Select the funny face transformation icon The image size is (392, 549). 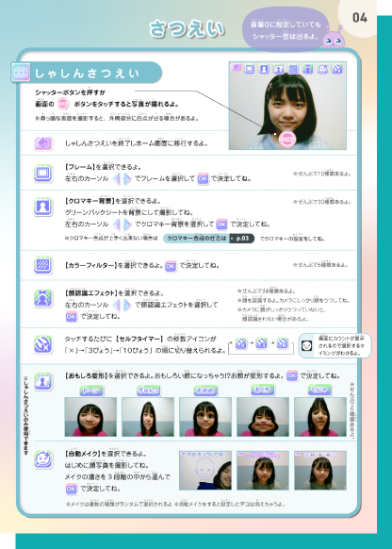click(x=43, y=381)
